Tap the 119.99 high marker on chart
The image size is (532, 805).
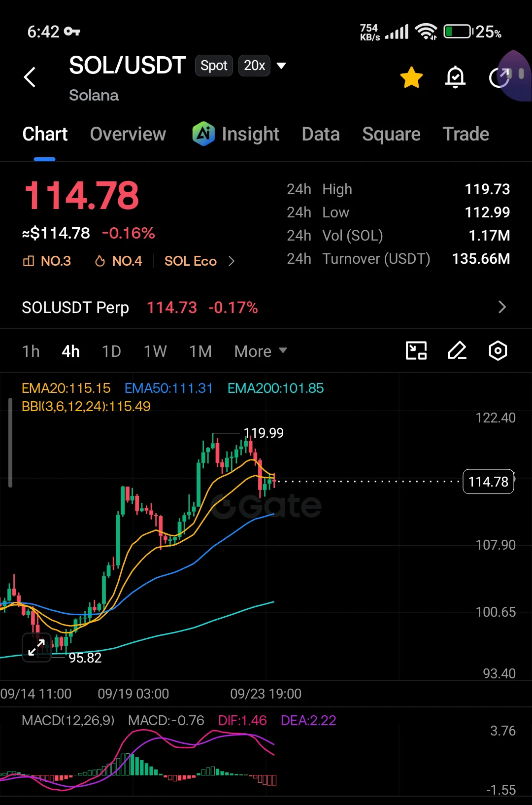point(264,433)
